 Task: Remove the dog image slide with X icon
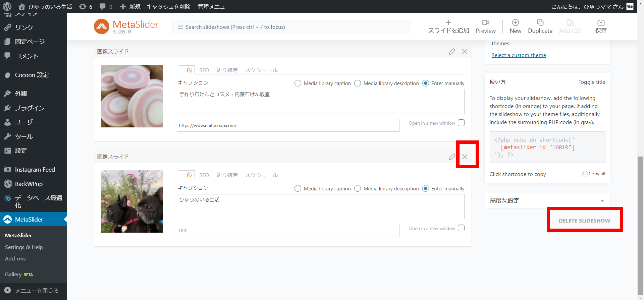point(465,157)
